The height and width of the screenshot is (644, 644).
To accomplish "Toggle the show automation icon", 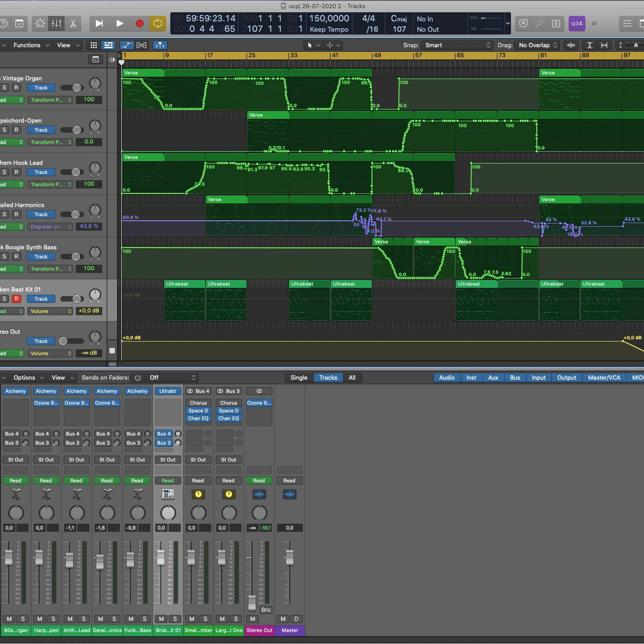I will 126,45.
